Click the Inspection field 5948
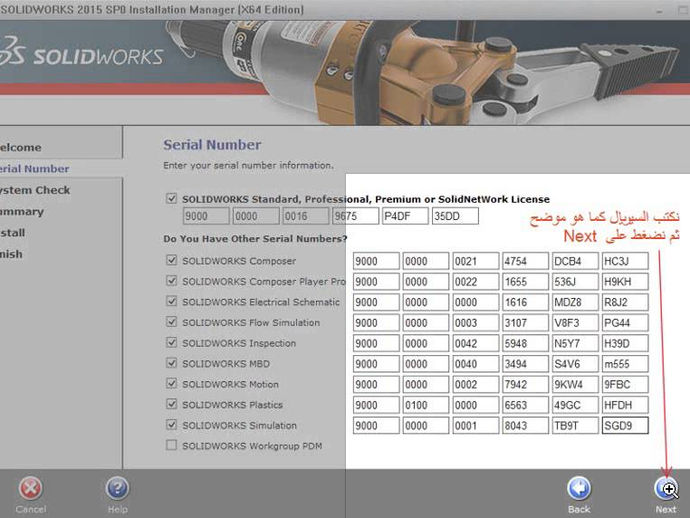Screen dimensions: 690x518 click(525, 343)
